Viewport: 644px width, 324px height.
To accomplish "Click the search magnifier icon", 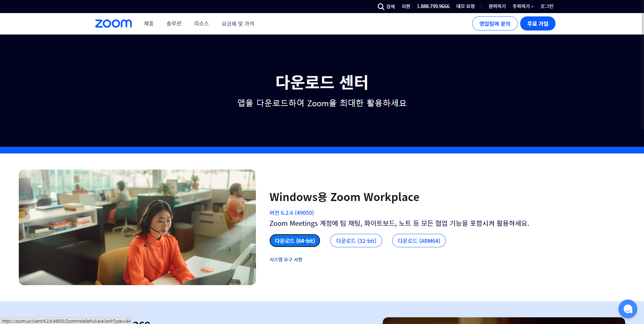I will point(381,7).
